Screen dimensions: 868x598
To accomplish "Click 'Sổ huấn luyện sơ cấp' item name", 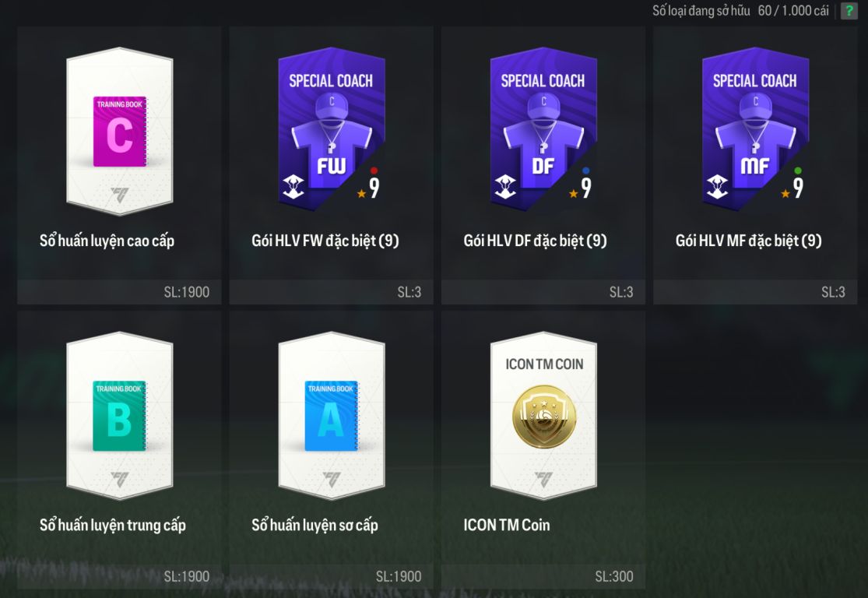I will [315, 525].
